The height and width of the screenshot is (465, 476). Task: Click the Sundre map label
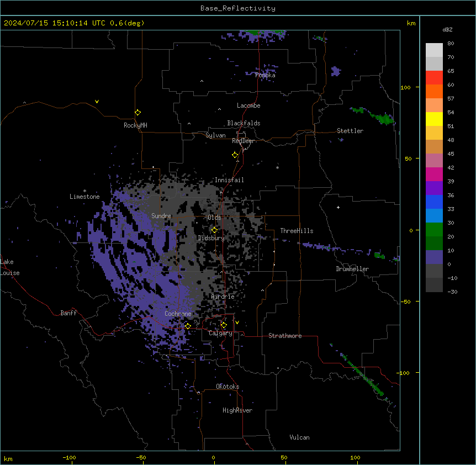(x=161, y=216)
